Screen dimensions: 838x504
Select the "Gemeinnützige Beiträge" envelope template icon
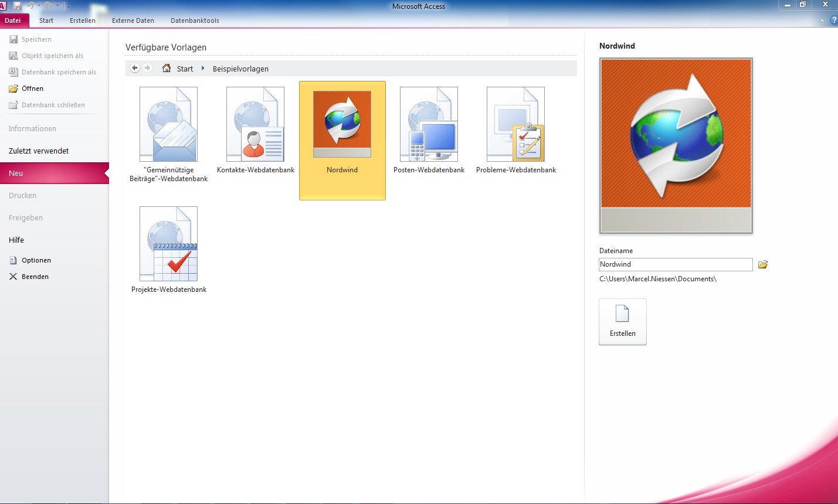tap(168, 124)
